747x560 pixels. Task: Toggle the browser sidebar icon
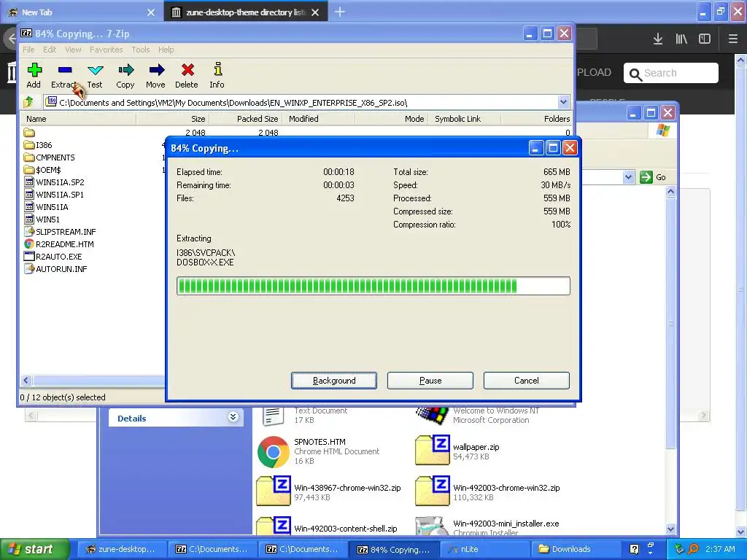[705, 39]
